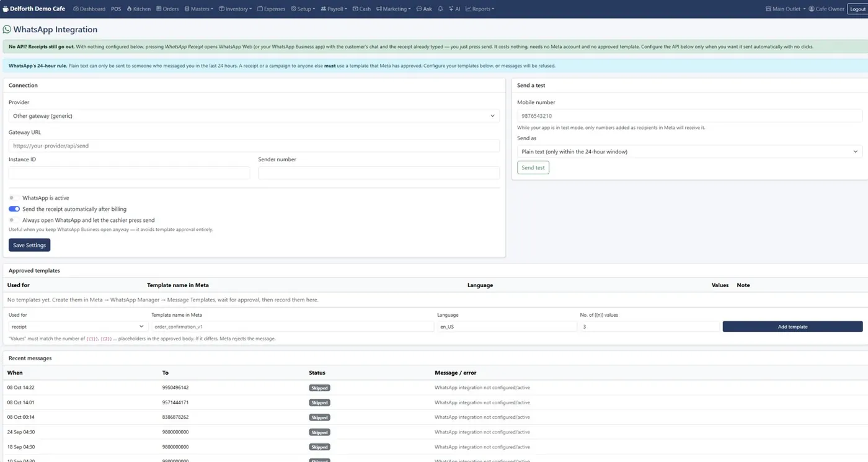Expand the Setup menu

coord(303,9)
